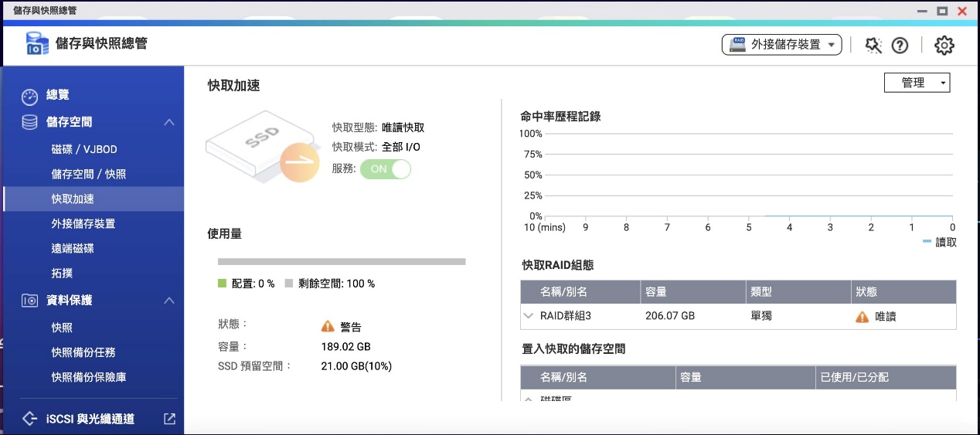980x435 pixels.
Task: Click the 21.00 GB(10%) reserved space value
Action: (356, 366)
